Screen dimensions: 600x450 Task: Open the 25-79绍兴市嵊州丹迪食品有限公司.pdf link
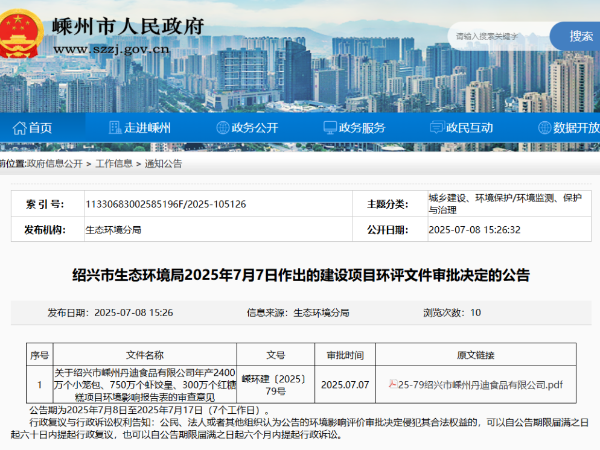click(480, 382)
